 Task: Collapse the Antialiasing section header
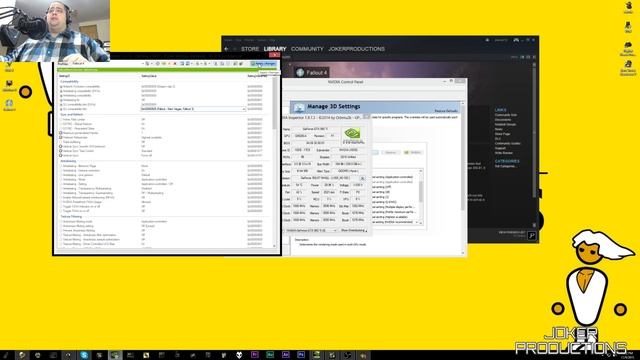click(x=68, y=161)
